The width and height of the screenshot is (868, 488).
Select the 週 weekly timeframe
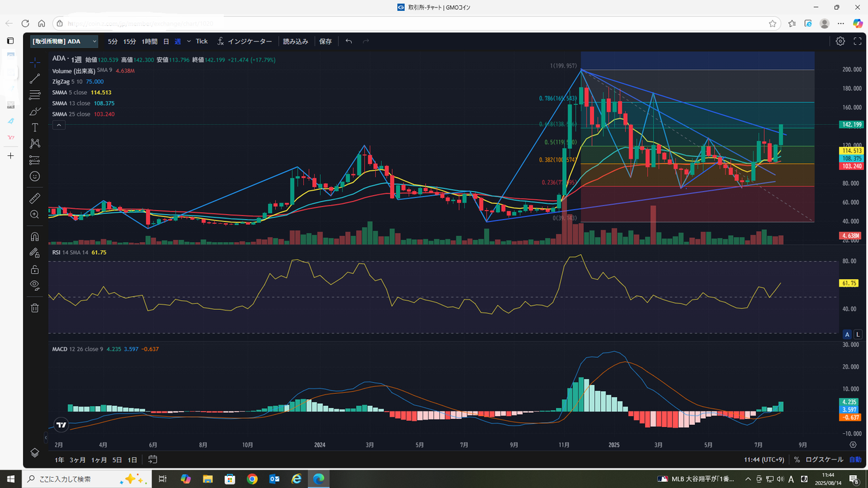pyautogui.click(x=178, y=41)
